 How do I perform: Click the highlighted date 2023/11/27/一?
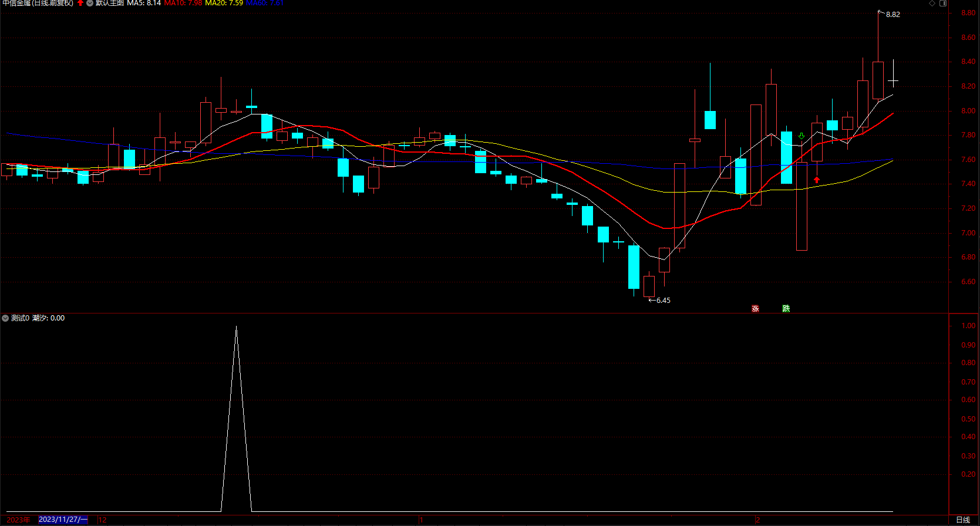pos(63,520)
